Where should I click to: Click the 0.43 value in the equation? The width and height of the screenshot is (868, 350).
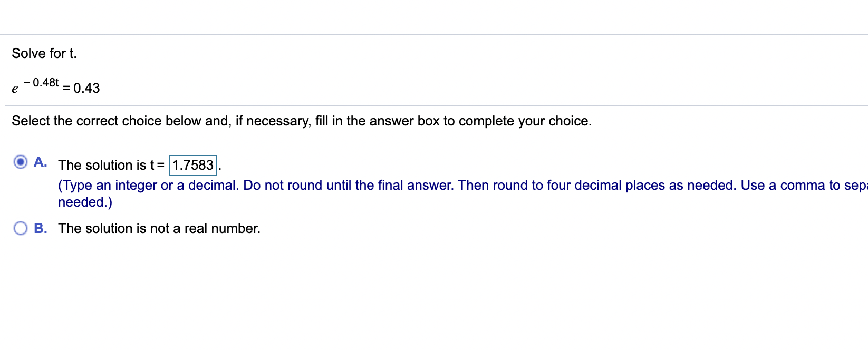[x=87, y=88]
